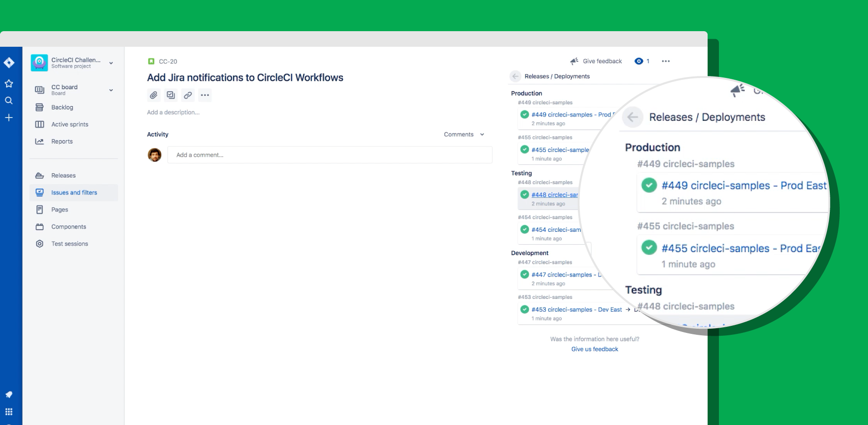Open Test sessions in sidebar

74,244
